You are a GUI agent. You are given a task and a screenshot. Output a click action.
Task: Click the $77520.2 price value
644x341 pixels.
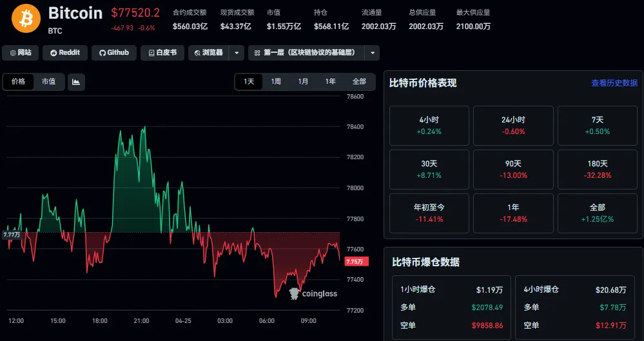[135, 13]
